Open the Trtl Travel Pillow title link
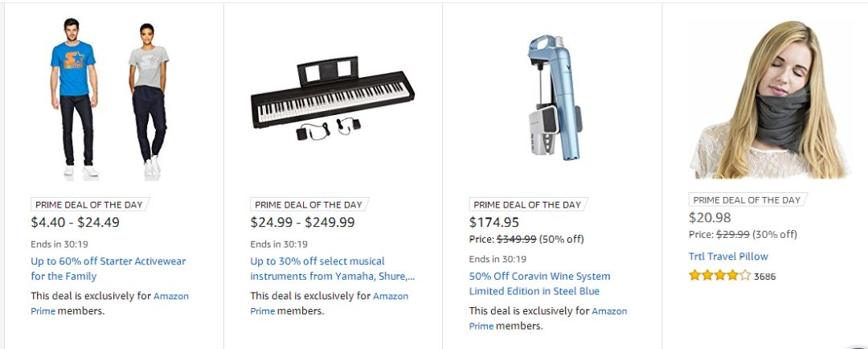 [x=728, y=257]
